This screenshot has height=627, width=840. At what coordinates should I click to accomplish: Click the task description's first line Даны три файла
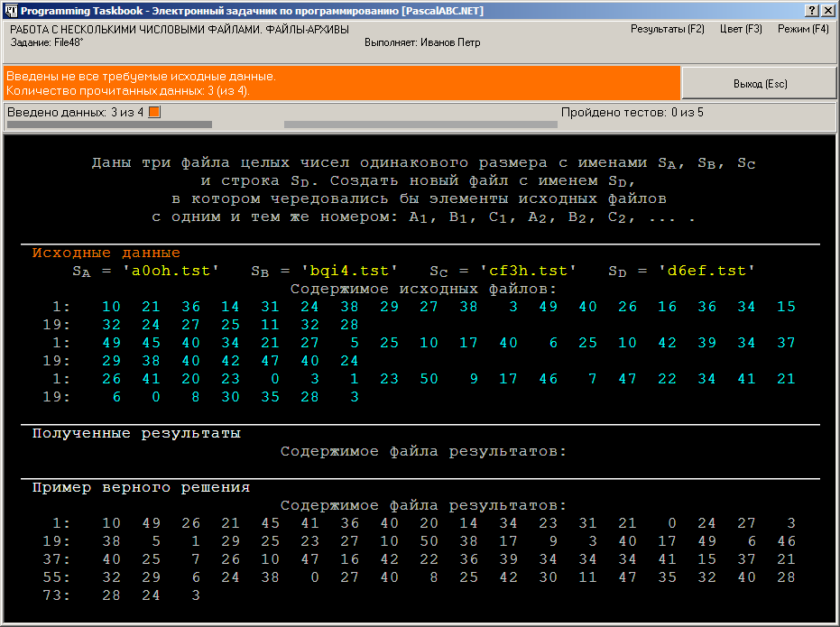pyautogui.click(x=423, y=162)
